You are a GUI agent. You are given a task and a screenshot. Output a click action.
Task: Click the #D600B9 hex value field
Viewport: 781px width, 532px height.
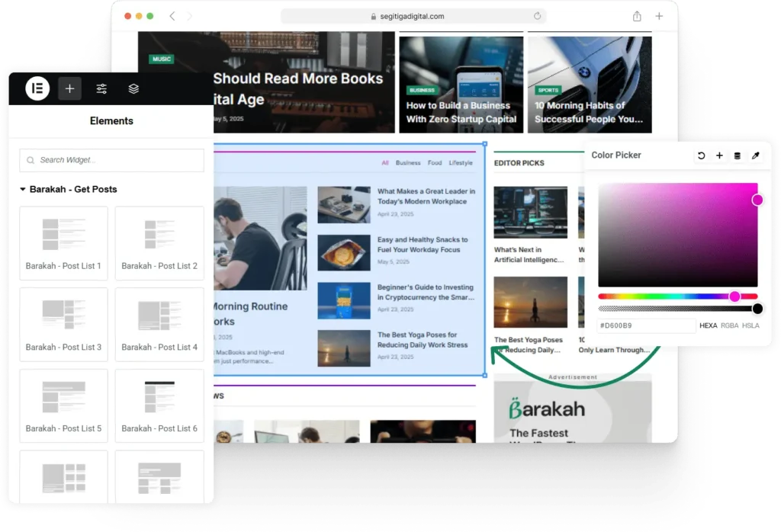tap(647, 325)
